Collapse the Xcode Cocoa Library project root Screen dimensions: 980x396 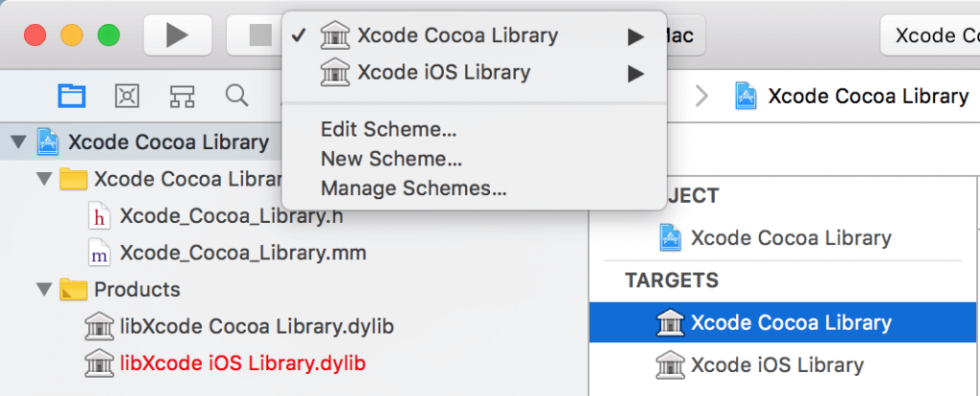point(17,143)
